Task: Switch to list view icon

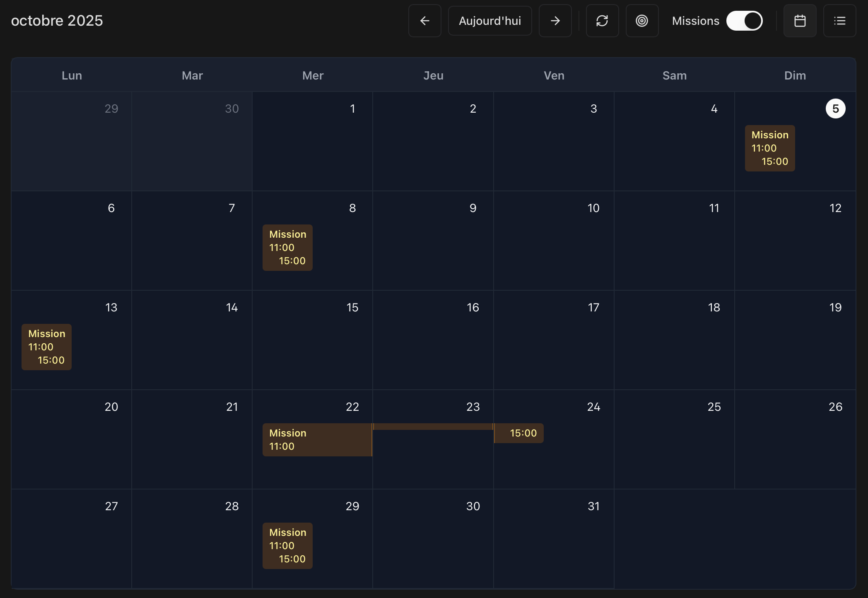Action: point(839,21)
